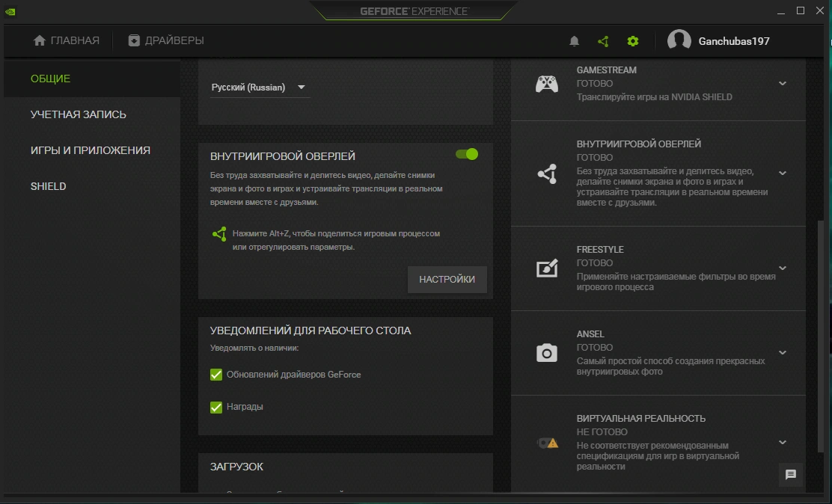This screenshot has width=832, height=504.
Task: Disable the in-game overlay toggle
Action: (467, 154)
